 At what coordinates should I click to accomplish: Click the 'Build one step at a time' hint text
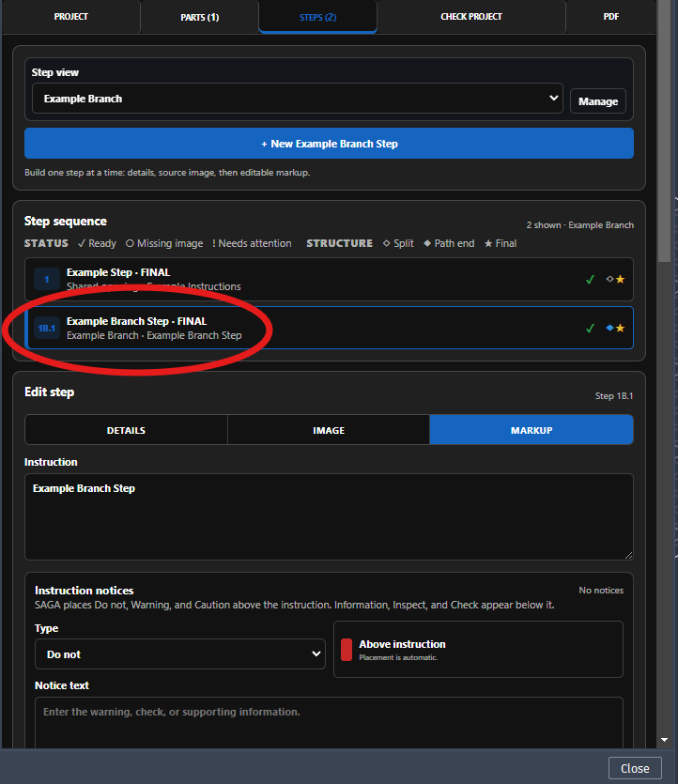167,173
